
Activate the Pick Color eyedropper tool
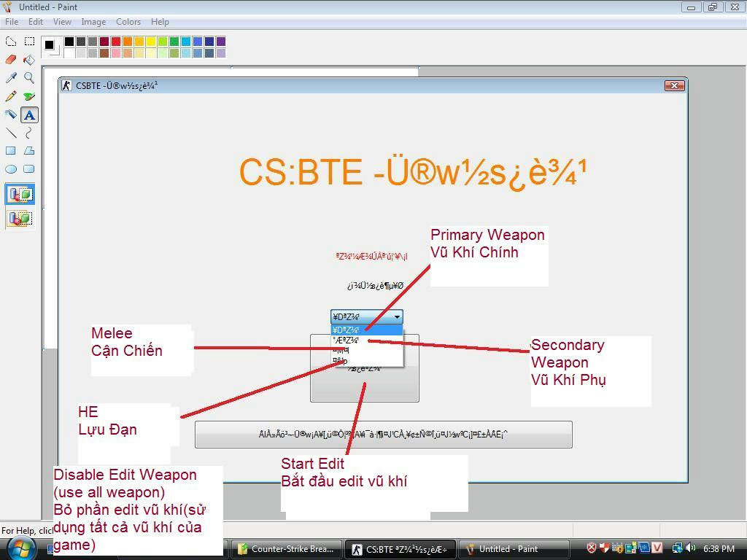tap(10, 77)
